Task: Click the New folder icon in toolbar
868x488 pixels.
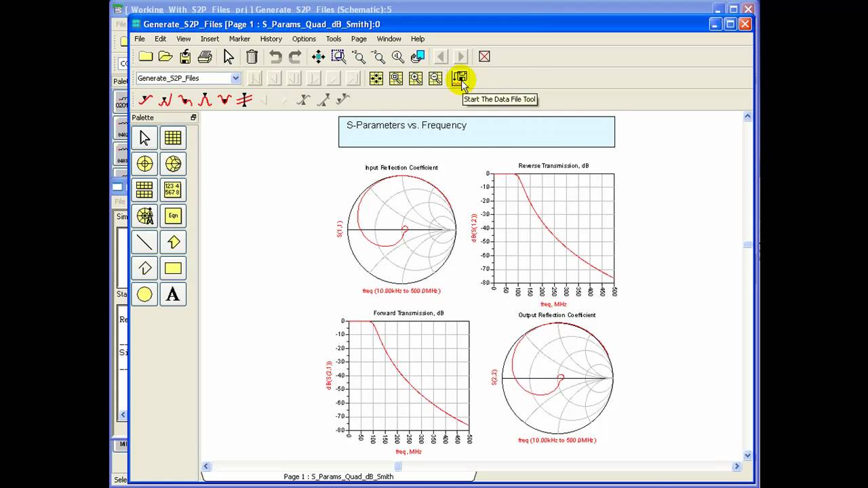Action: point(146,57)
